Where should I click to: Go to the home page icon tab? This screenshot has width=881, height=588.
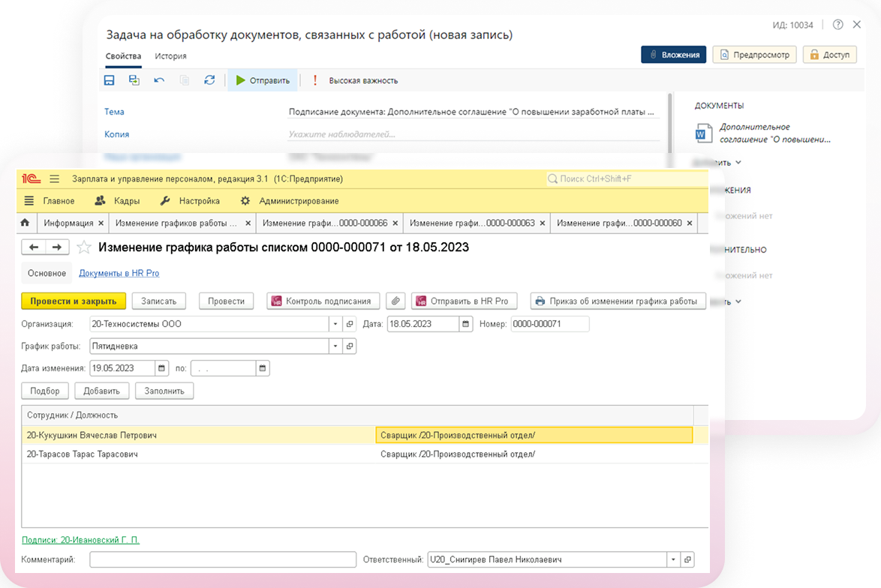(25, 223)
